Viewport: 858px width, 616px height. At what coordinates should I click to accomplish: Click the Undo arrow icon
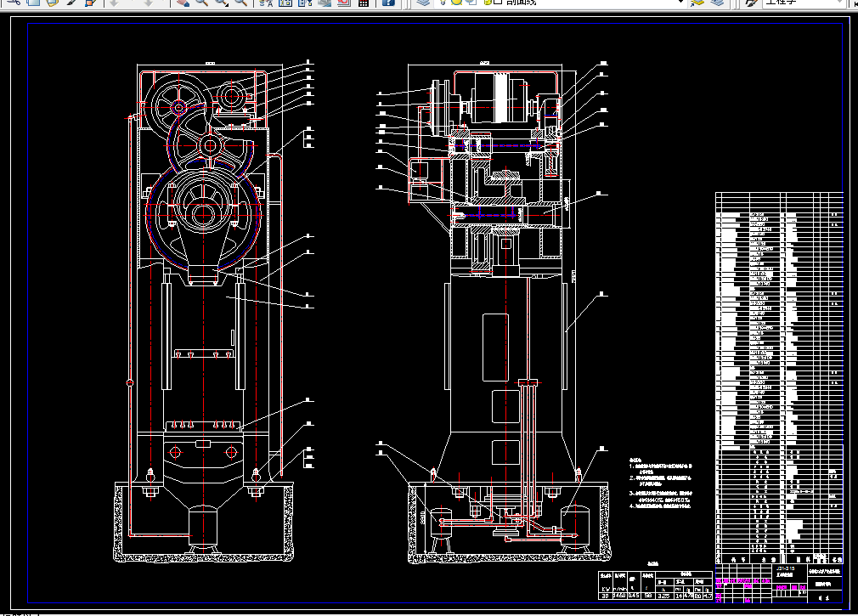point(115,2)
